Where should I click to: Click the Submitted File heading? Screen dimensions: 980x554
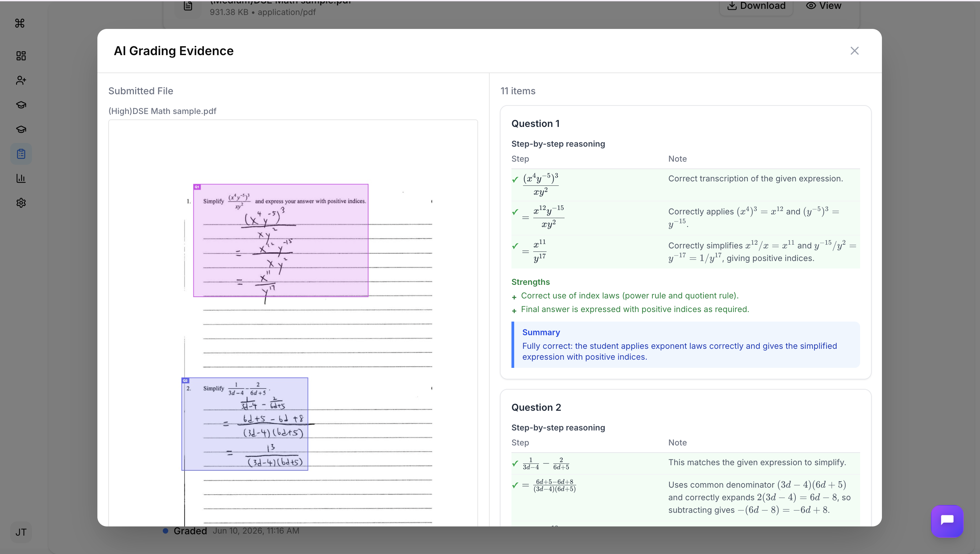(x=141, y=91)
